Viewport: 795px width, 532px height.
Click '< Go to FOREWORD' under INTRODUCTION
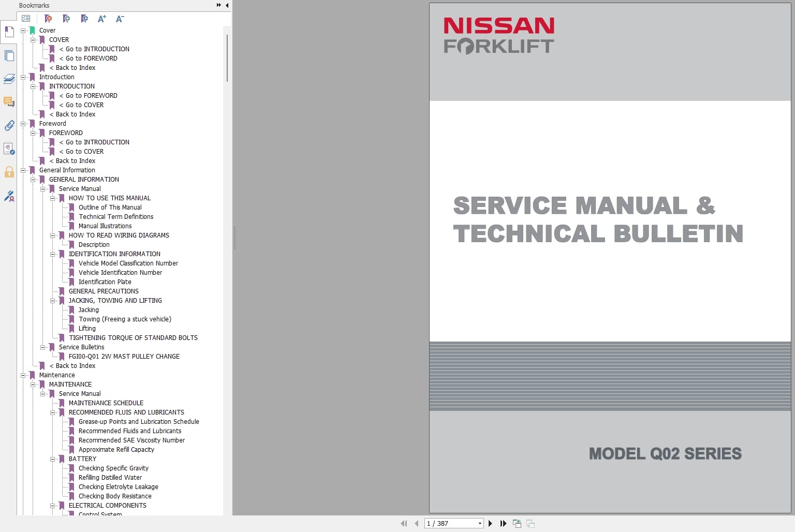88,96
